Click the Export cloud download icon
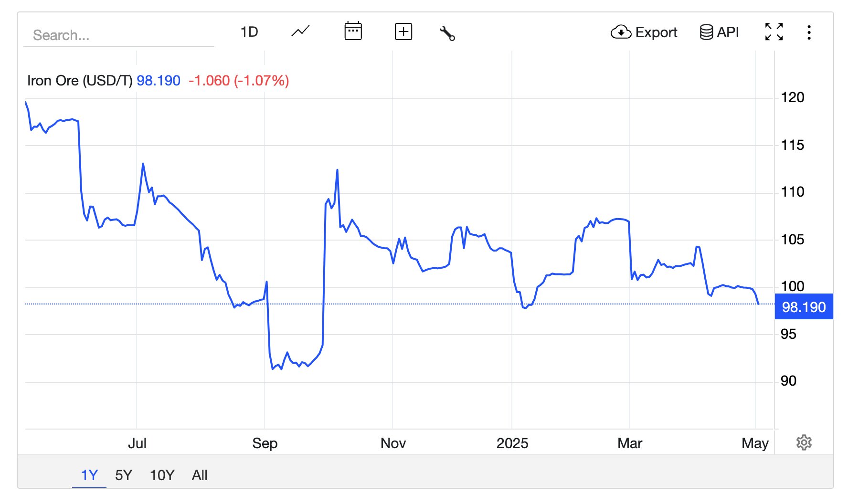The image size is (848, 504). [x=621, y=32]
